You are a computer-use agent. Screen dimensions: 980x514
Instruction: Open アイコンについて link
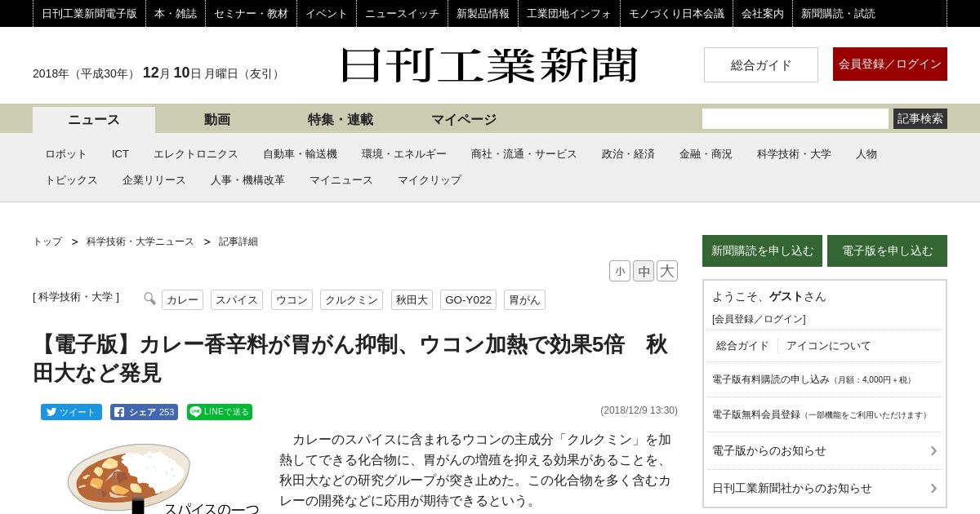[828, 345]
